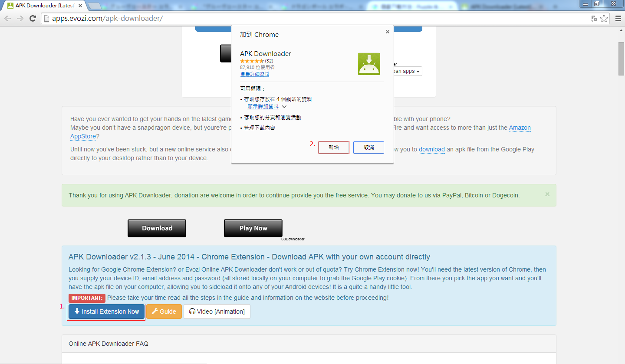Open the orange Guide button
The height and width of the screenshot is (364, 625).
[164, 312]
